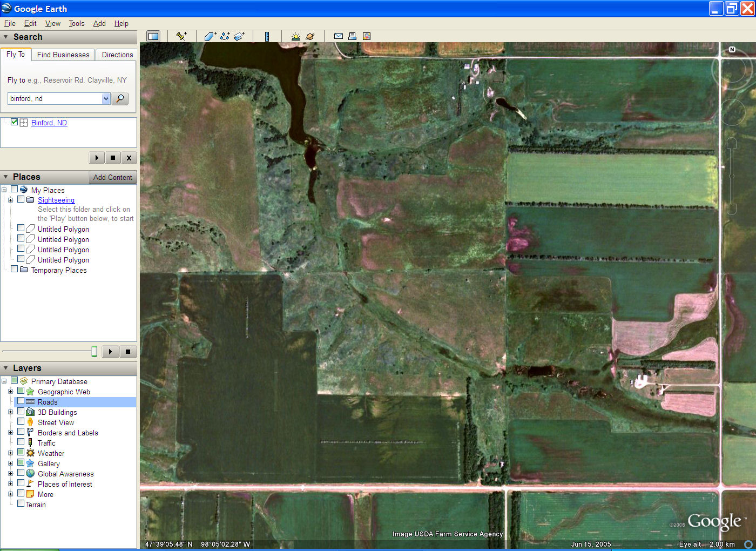756x551 pixels.
Task: Click the Email envelope icon
Action: (x=339, y=36)
